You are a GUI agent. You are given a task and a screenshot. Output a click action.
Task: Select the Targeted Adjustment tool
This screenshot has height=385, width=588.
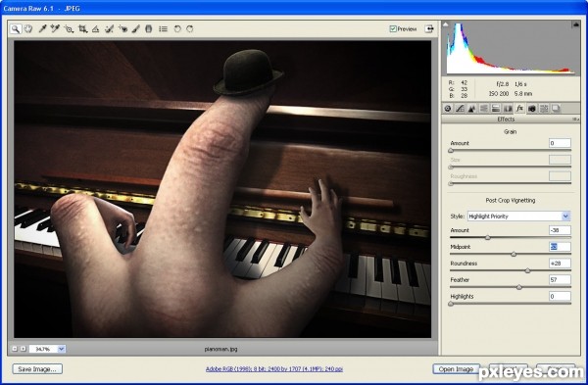(69, 28)
